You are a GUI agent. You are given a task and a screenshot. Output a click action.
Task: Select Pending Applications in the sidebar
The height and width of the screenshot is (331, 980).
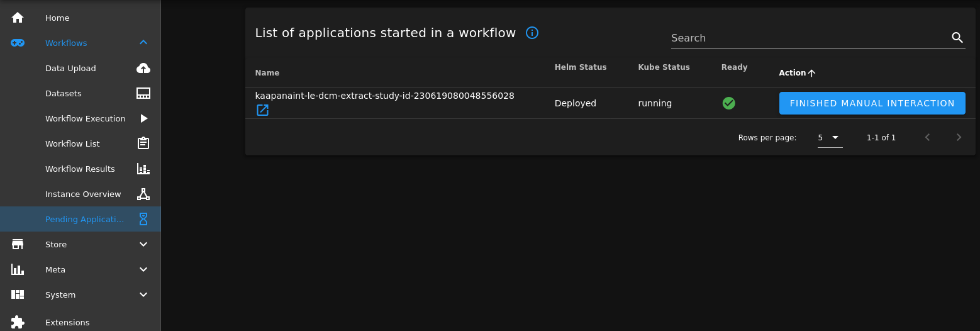pyautogui.click(x=84, y=219)
